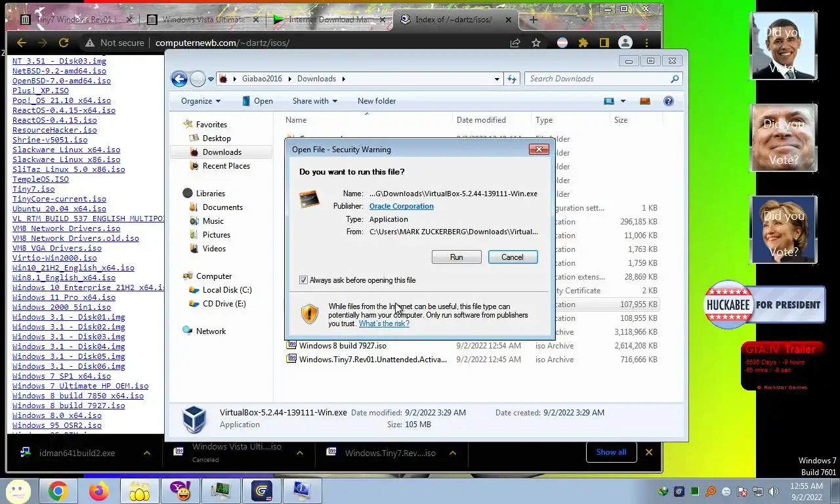Open Chrome from the taskbar
This screenshot has width=840, height=504.
point(58,491)
